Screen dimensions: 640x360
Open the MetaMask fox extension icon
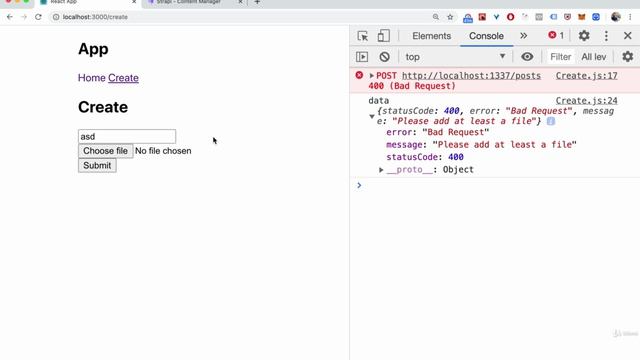click(x=582, y=17)
